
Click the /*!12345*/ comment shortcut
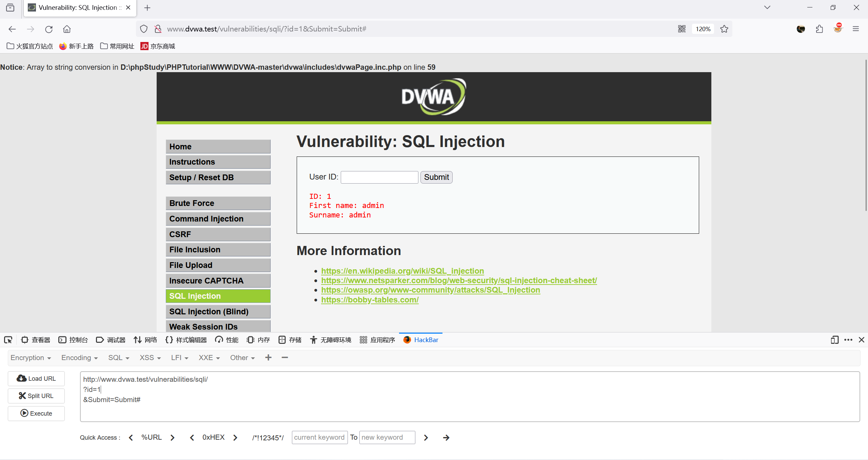(268, 438)
